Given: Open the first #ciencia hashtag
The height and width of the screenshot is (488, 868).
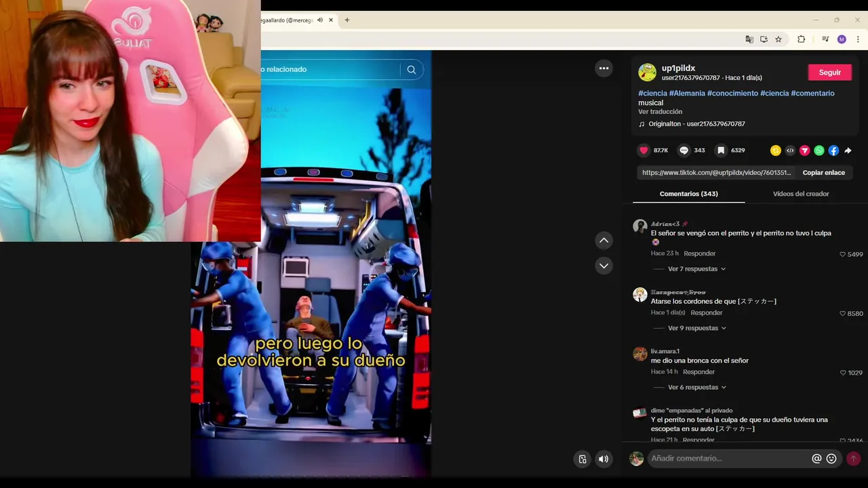Looking at the screenshot, I should tap(652, 94).
